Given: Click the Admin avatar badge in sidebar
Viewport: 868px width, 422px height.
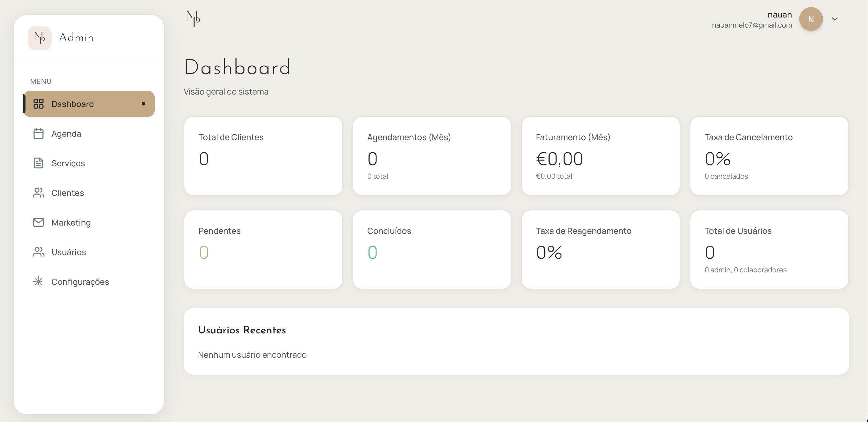Looking at the screenshot, I should 40,38.
